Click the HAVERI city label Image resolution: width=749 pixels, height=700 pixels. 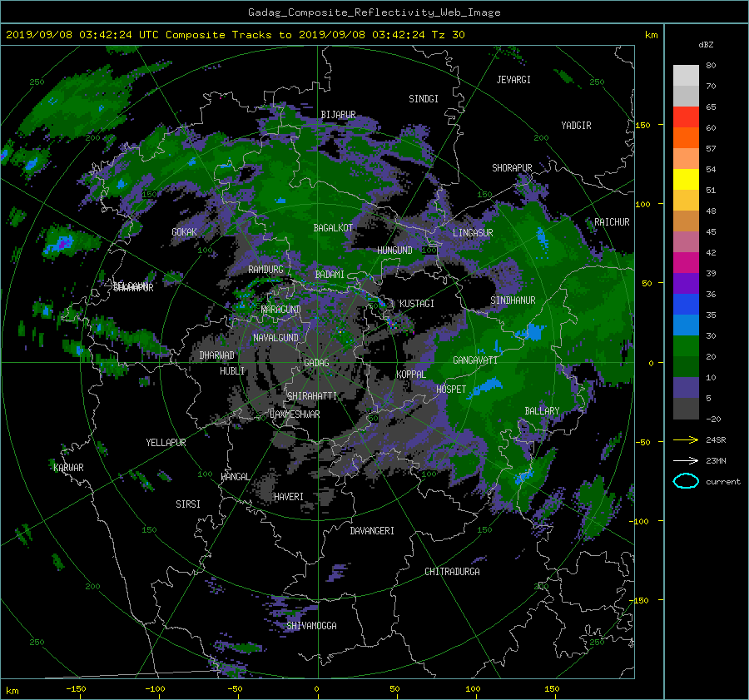pos(289,497)
